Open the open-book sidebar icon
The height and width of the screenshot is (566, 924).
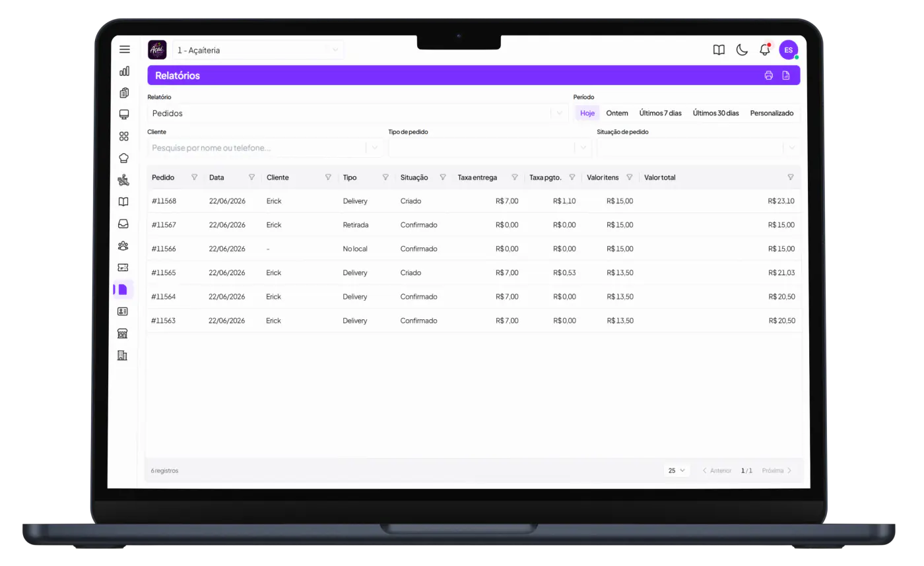pos(123,202)
